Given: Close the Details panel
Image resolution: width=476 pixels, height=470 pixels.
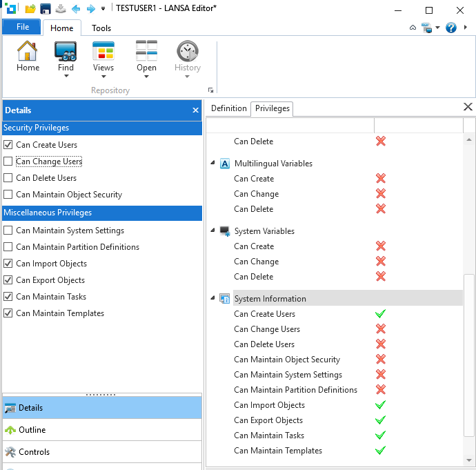Looking at the screenshot, I should pos(195,110).
